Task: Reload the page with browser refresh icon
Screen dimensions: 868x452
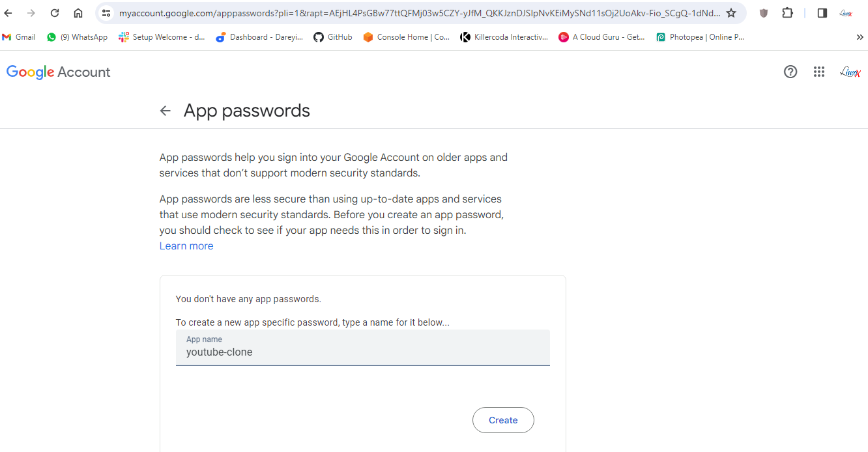Action: click(x=55, y=13)
